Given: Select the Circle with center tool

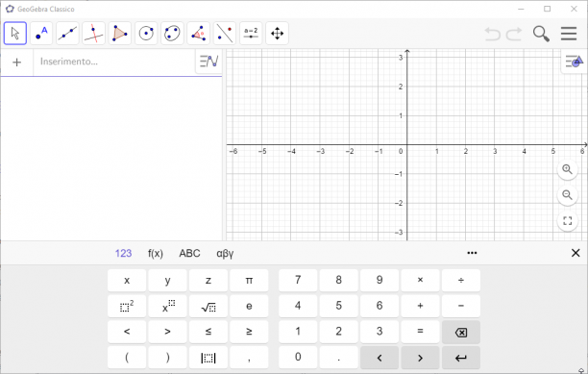Looking at the screenshot, I should (146, 34).
